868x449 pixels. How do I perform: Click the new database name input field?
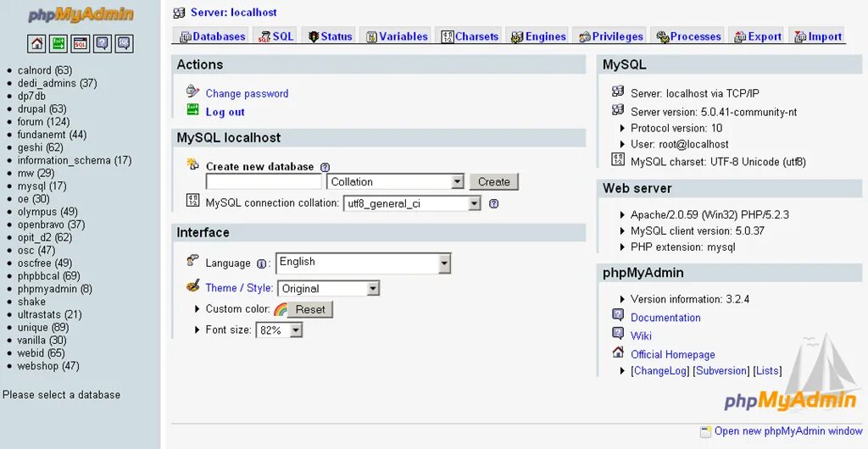(x=264, y=182)
